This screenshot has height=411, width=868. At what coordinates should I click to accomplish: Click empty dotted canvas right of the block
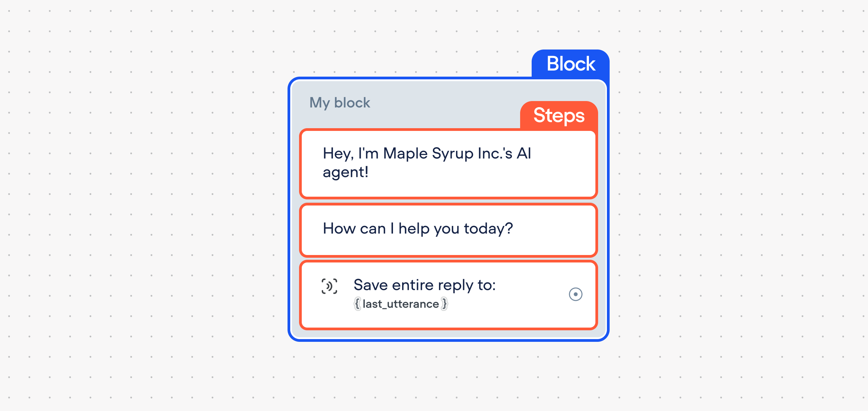pyautogui.click(x=739, y=203)
